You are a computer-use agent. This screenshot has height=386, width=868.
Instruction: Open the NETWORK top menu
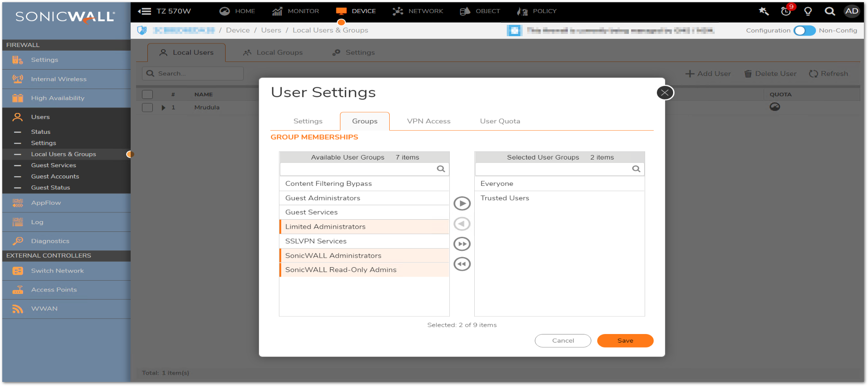tap(418, 11)
